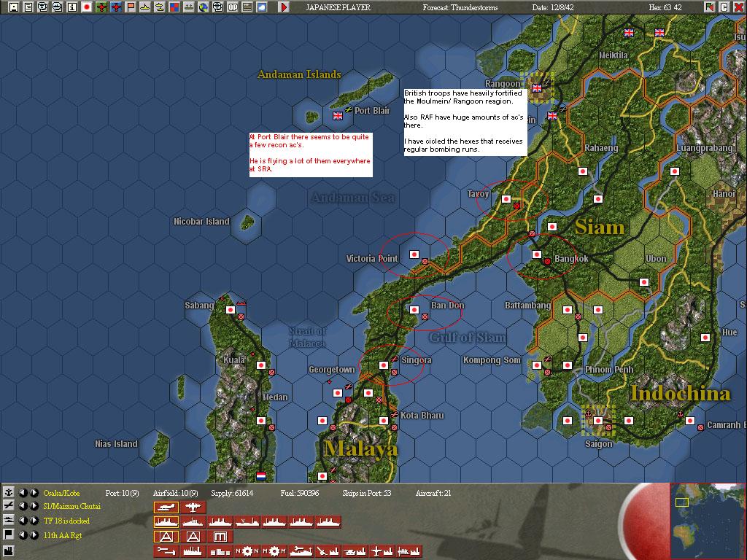This screenshot has height=560, width=747.
Task: Click the save game disk icon
Action: tap(13, 7)
